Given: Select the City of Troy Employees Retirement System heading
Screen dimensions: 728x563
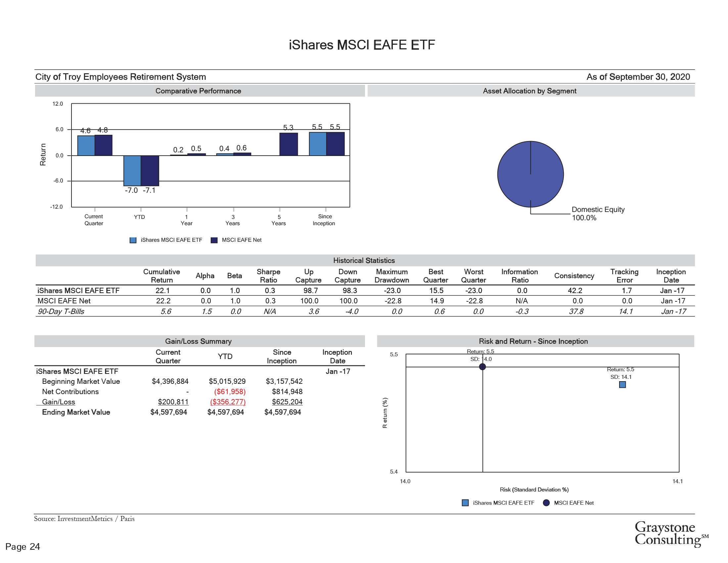Looking at the screenshot, I should (121, 77).
